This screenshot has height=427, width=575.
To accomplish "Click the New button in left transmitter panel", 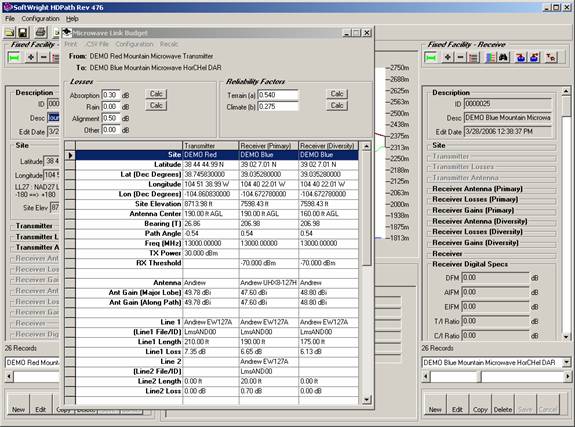I will pos(18,405).
